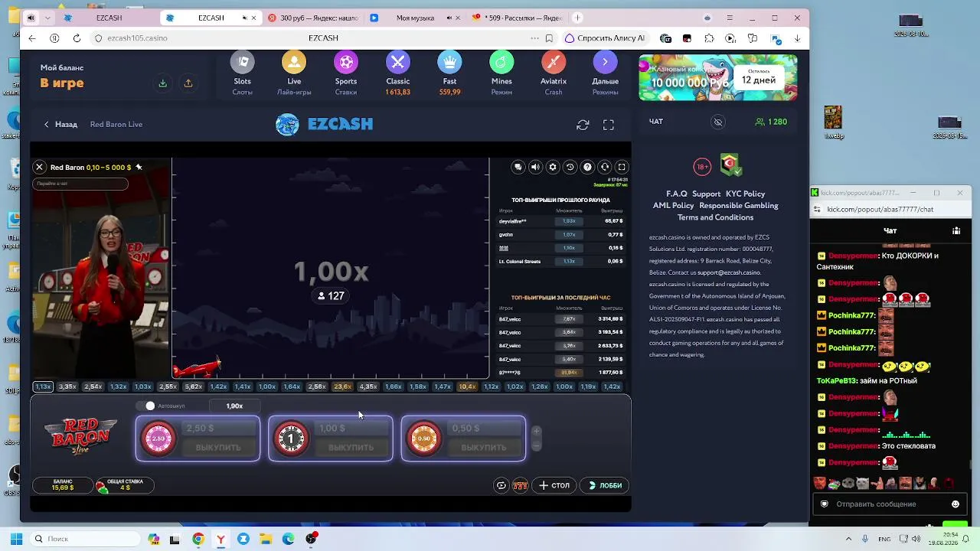Image resolution: width=980 pixels, height=551 pixels.
Task: Cash out the 0,50 $ bet with ВЫКУПИТЬ
Action: pyautogui.click(x=484, y=448)
